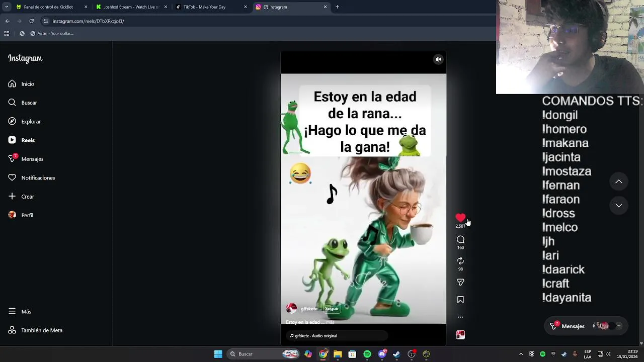Open Explorar page

tap(24, 122)
